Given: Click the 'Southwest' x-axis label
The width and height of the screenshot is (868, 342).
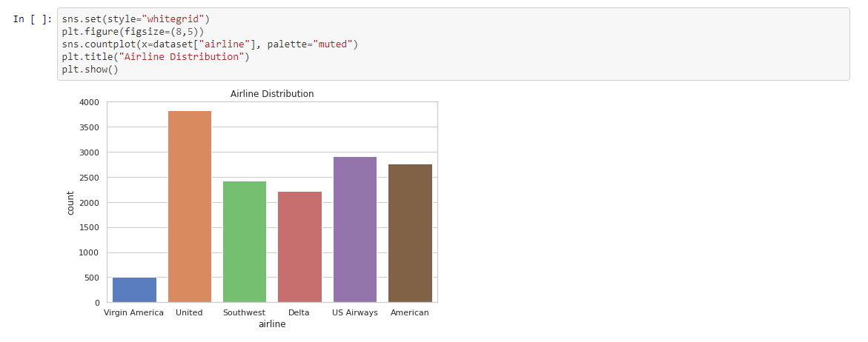Looking at the screenshot, I should tap(244, 312).
